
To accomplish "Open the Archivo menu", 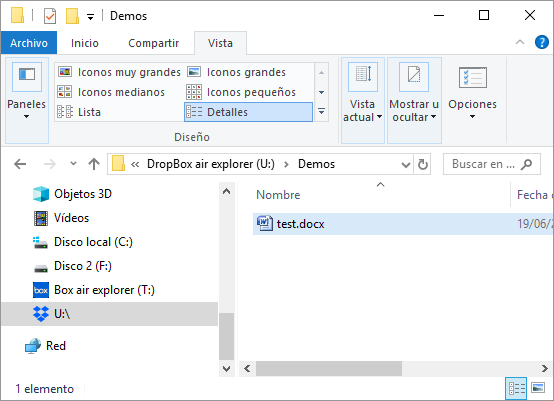I will (29, 43).
